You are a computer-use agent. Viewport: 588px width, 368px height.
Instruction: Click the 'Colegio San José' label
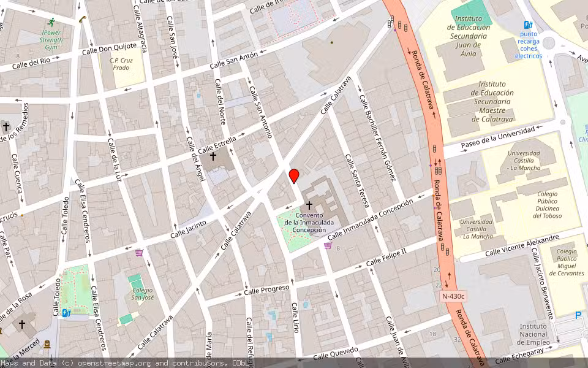(x=142, y=294)
